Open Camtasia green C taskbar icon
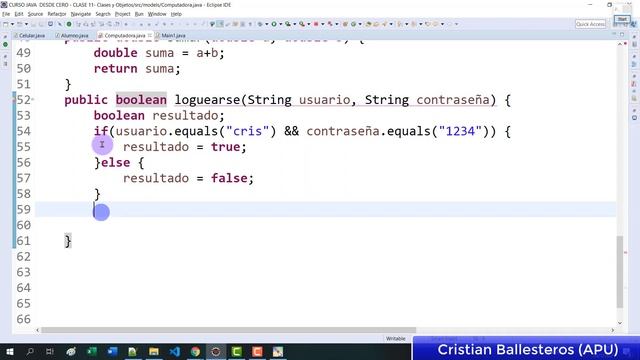Image resolution: width=640 pixels, height=360 pixels. pos(237,351)
